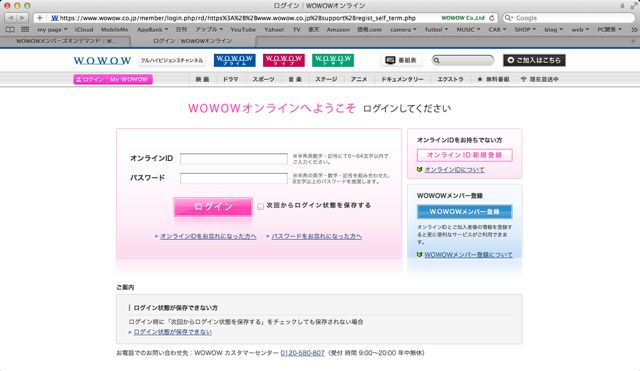Open the Yahoo! bookmark
This screenshot has height=371, width=640.
click(274, 29)
